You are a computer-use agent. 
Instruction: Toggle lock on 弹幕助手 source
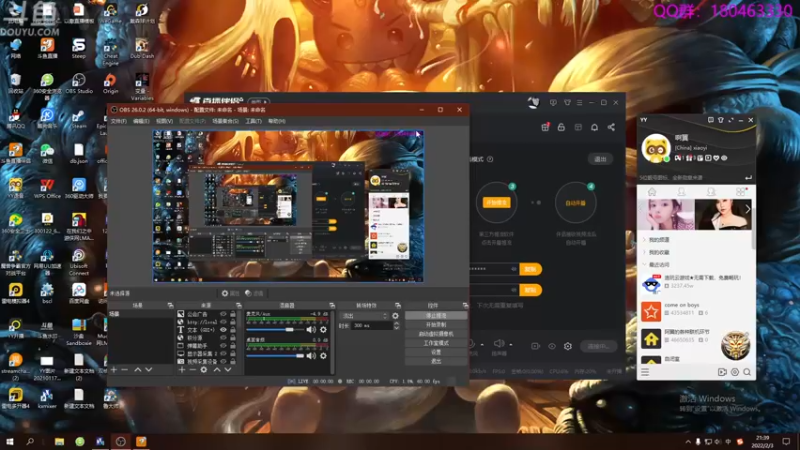[x=233, y=345]
